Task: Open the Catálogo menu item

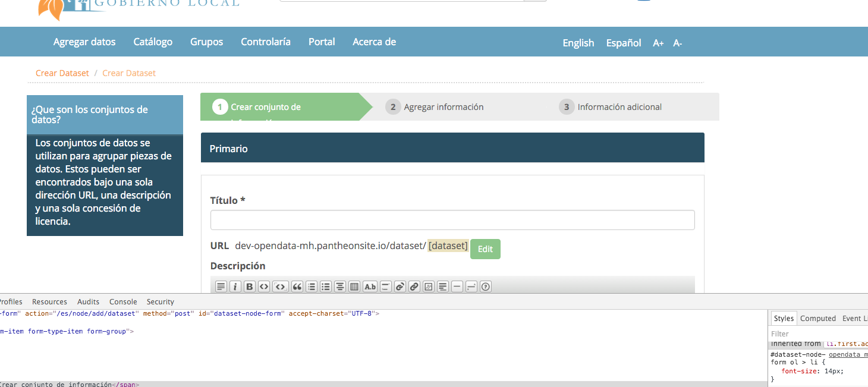Action: coord(153,42)
